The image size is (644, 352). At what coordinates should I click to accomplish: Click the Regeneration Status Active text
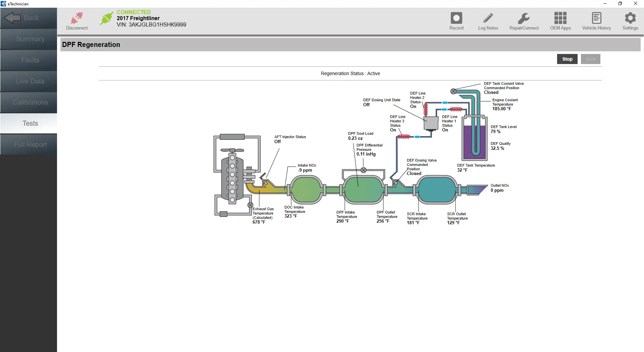click(350, 73)
